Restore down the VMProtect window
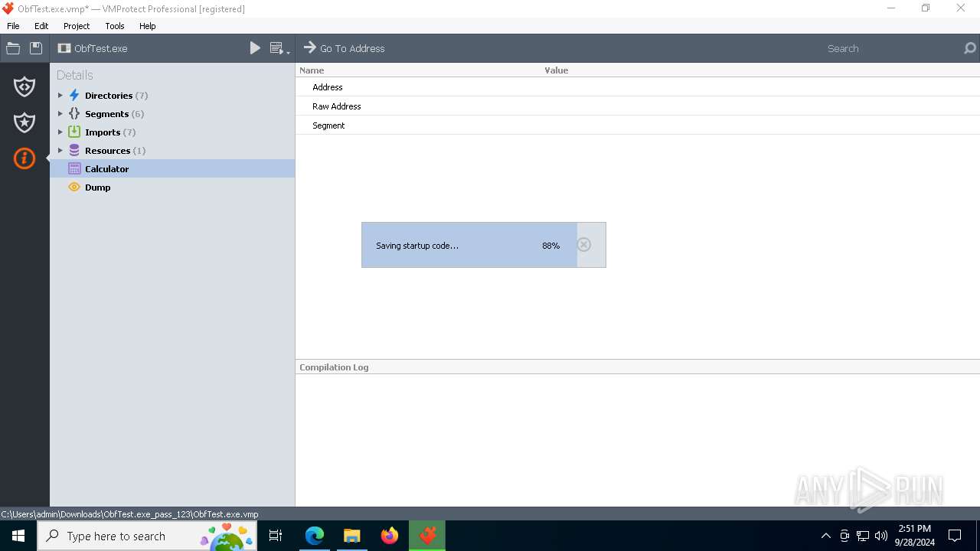Screen dimensions: 980x551 coord(926,8)
